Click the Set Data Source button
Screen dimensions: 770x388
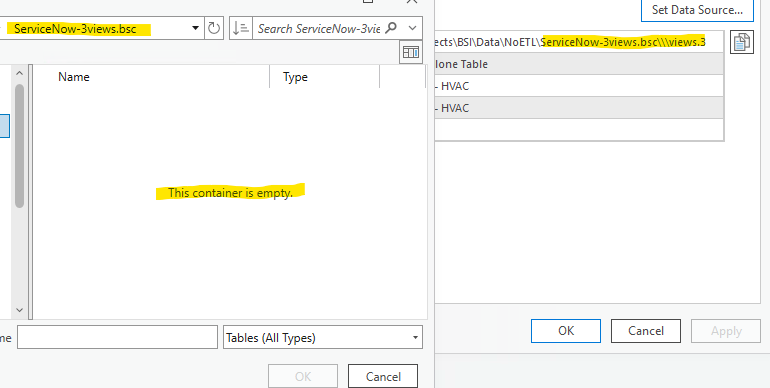697,9
